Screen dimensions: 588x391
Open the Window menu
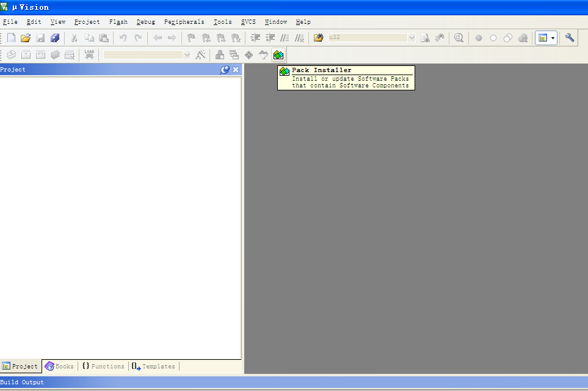click(x=275, y=22)
